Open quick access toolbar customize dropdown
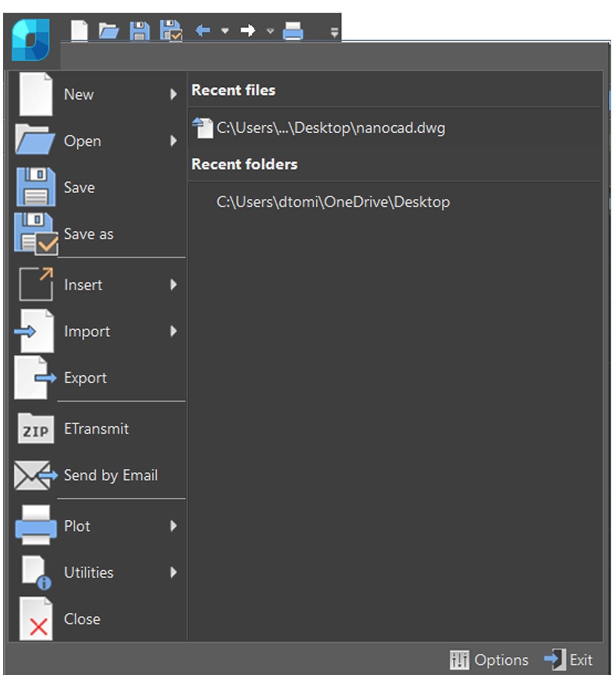The height and width of the screenshot is (677, 616). click(334, 32)
